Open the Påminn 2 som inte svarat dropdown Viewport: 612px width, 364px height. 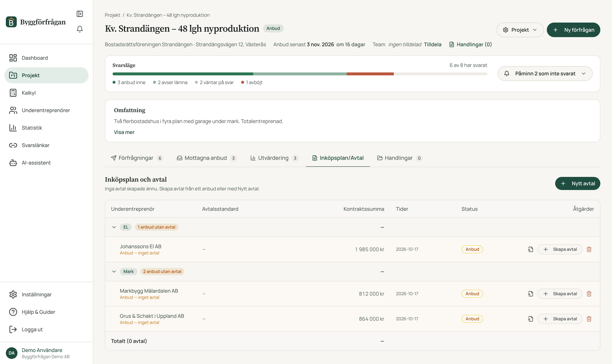(545, 74)
